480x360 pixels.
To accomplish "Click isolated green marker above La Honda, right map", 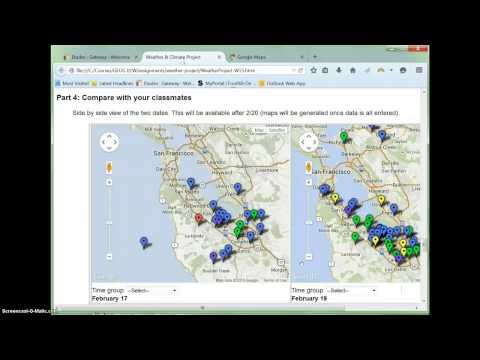I will pos(355,237).
